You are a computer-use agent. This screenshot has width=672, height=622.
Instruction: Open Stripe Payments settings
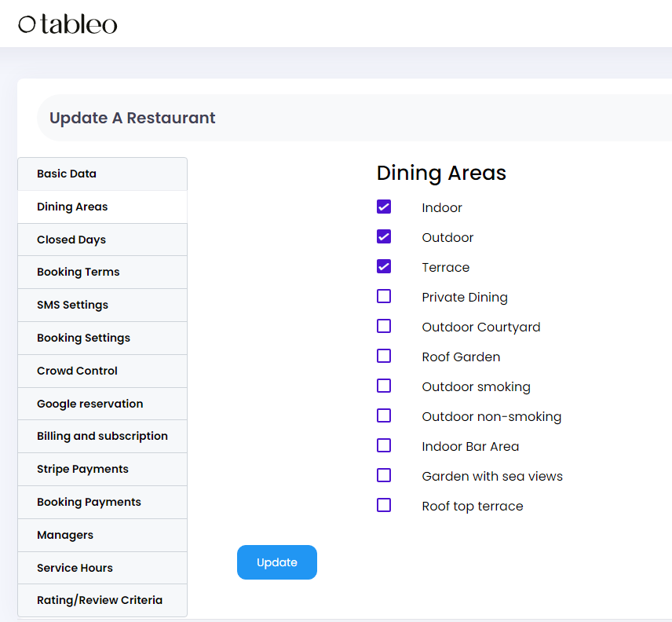[102, 470]
